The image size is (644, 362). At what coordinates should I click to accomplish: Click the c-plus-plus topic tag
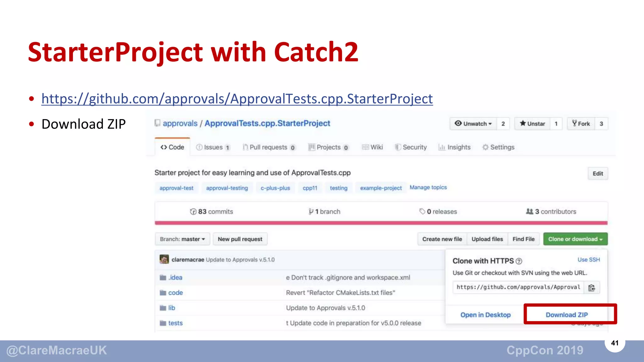pos(275,188)
